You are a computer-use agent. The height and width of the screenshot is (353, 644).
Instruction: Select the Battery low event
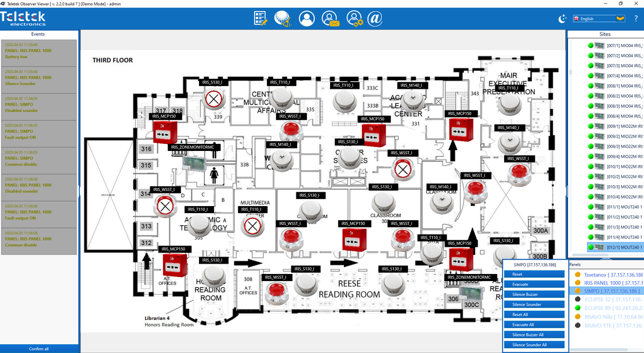click(39, 53)
